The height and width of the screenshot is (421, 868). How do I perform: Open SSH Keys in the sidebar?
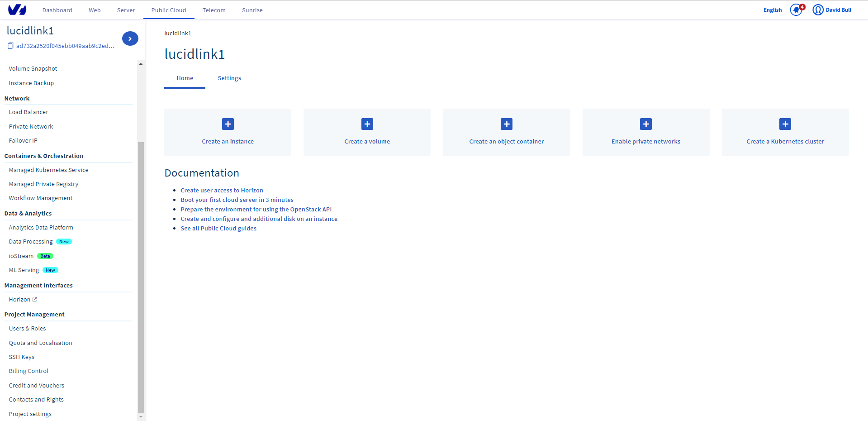(21, 357)
